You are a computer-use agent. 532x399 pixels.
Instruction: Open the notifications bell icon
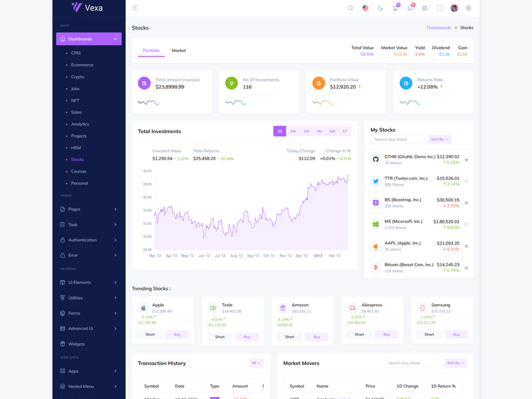pyautogui.click(x=410, y=8)
